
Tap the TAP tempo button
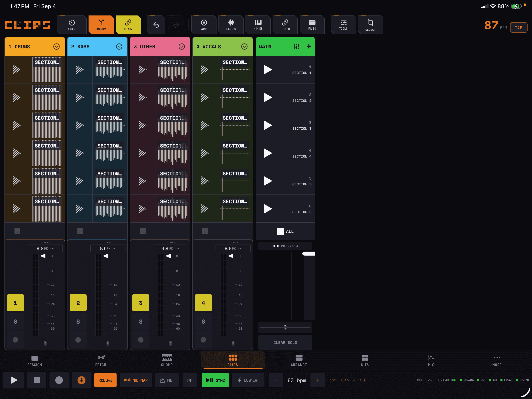[518, 27]
